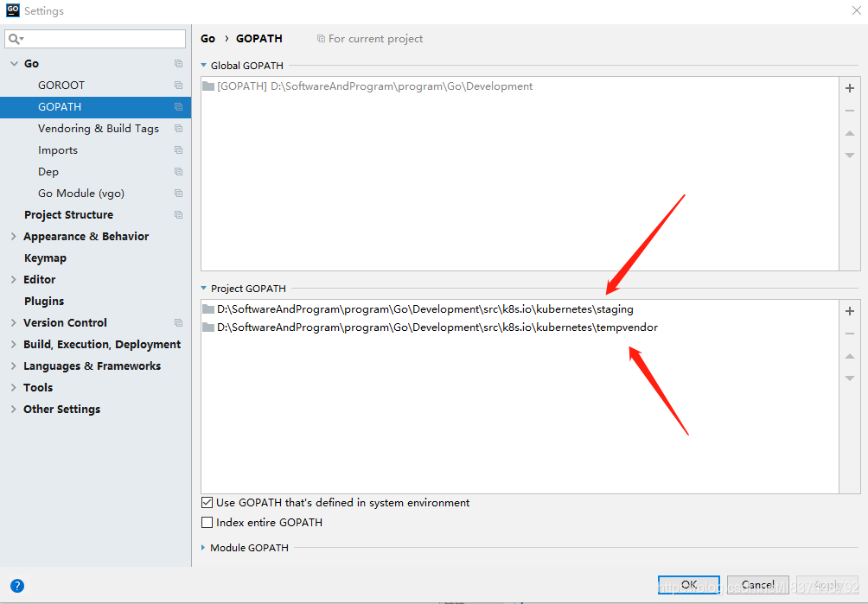Click the search magnifier icon in settings
The height and width of the screenshot is (604, 868).
click(x=15, y=39)
